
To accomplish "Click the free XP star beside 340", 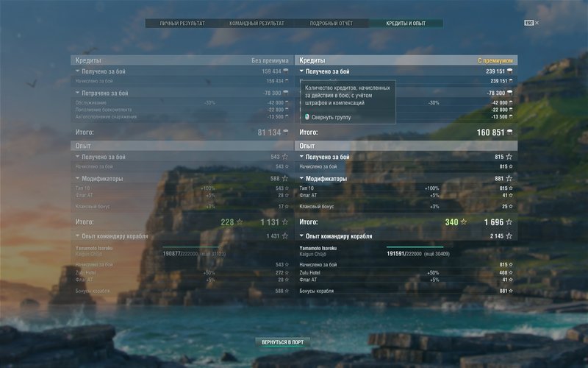I will click(465, 222).
